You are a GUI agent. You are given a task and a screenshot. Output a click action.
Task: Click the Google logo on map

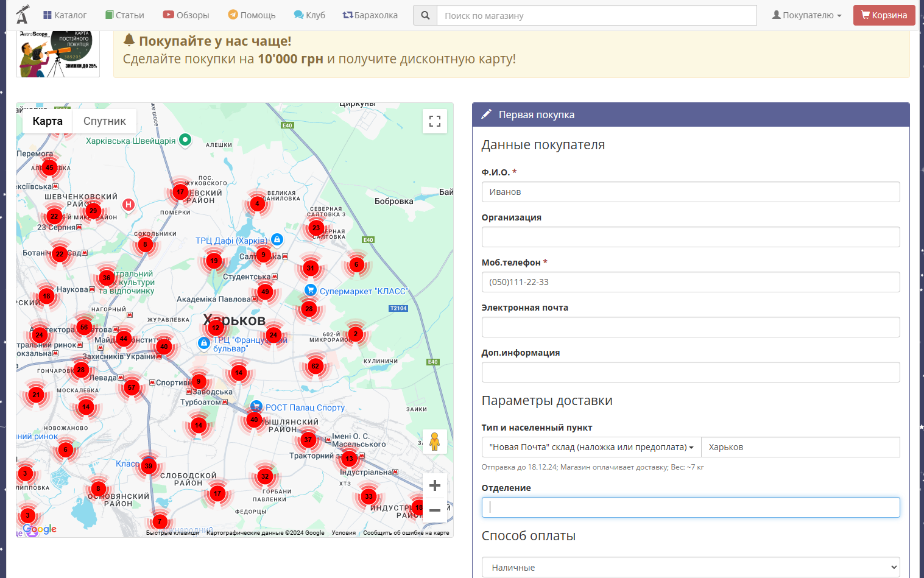point(40,529)
